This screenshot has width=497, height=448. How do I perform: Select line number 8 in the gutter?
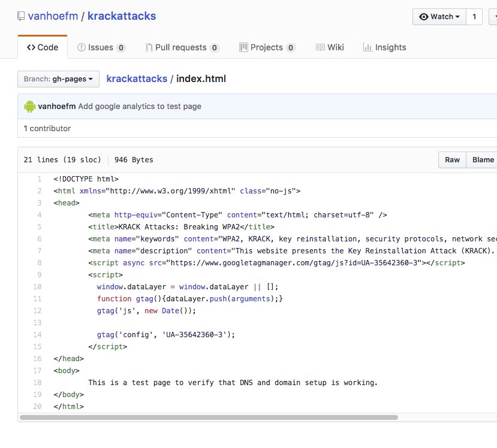(40, 263)
